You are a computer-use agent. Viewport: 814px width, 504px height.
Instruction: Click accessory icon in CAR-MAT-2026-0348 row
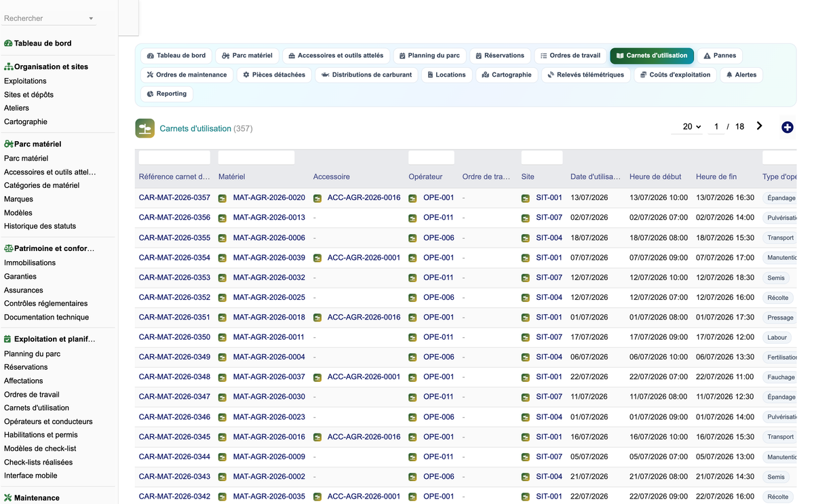point(317,377)
